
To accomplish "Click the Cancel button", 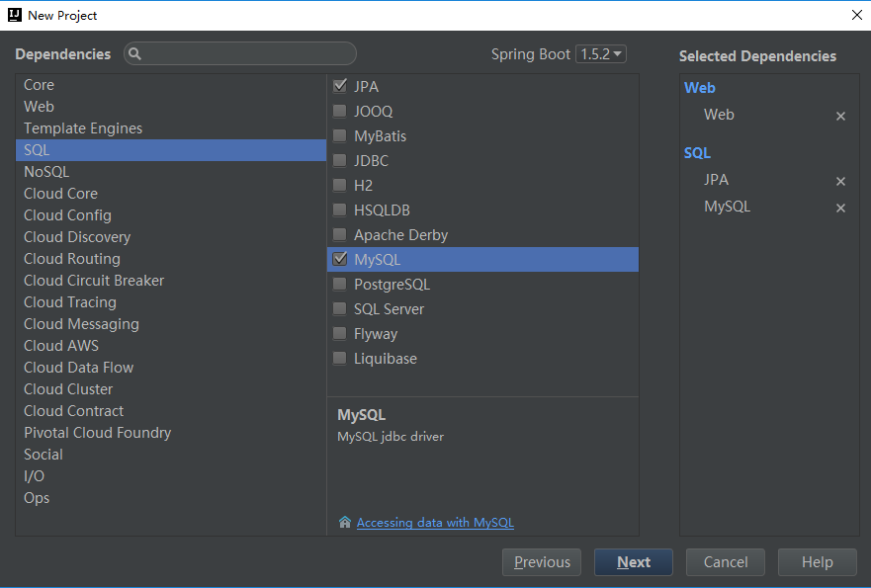I will coord(726,562).
